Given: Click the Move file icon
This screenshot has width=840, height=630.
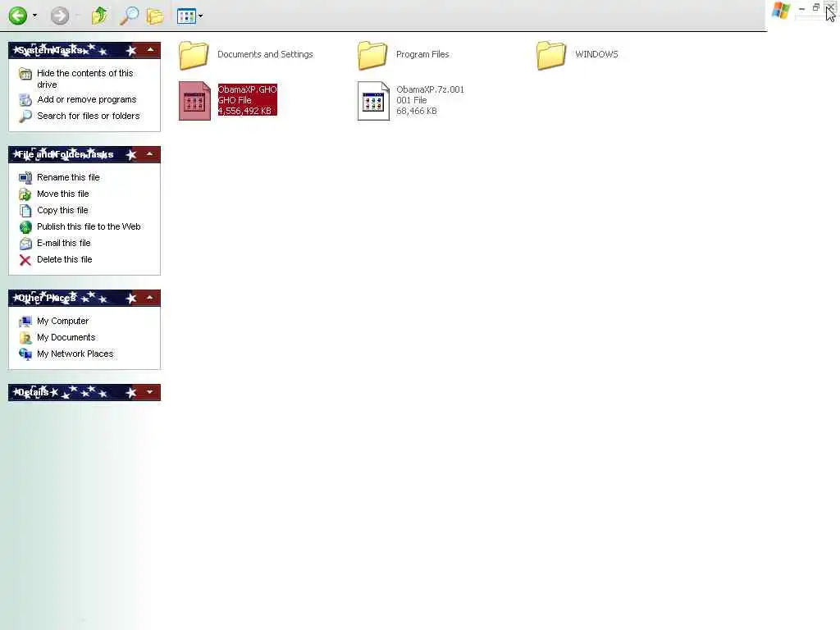Looking at the screenshot, I should [x=25, y=194].
